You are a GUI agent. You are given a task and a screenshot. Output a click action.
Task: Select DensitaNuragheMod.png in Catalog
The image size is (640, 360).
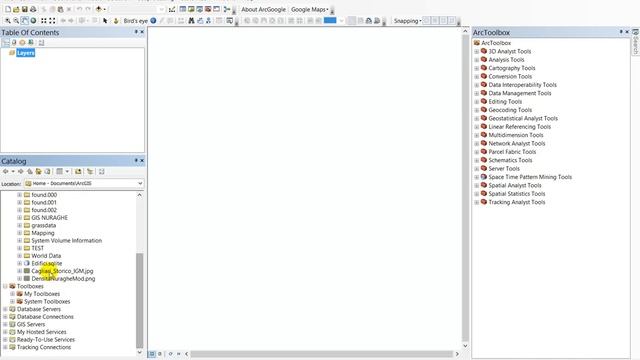pos(63,279)
